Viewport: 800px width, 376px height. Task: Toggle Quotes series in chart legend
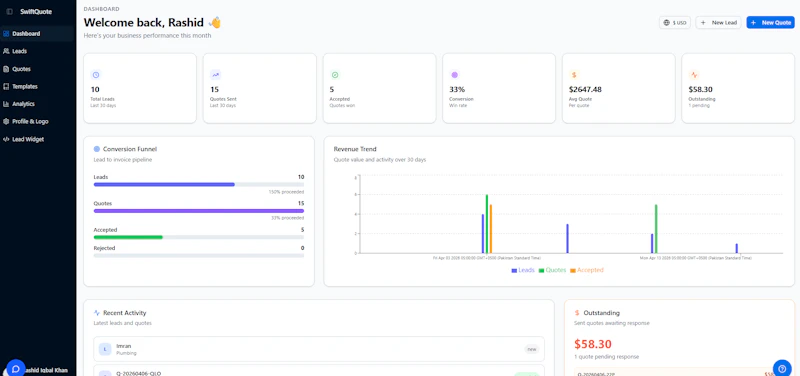[552, 270]
